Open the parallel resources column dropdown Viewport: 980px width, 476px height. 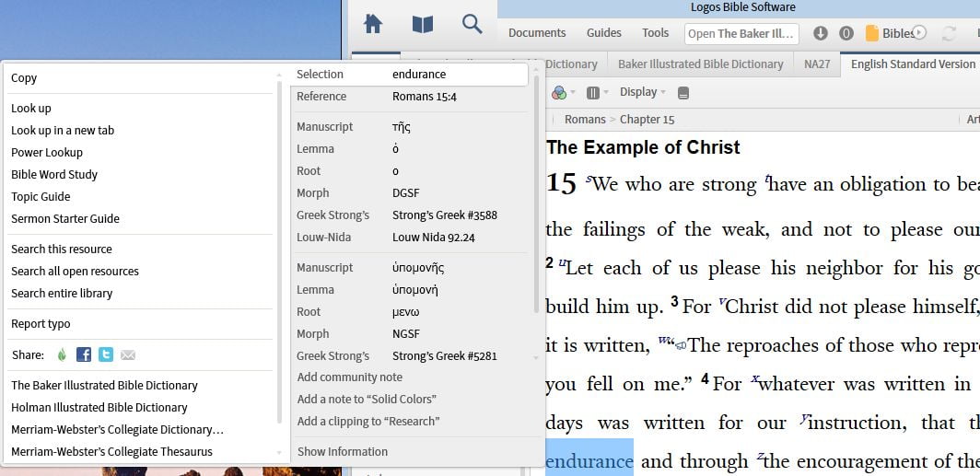click(x=596, y=93)
